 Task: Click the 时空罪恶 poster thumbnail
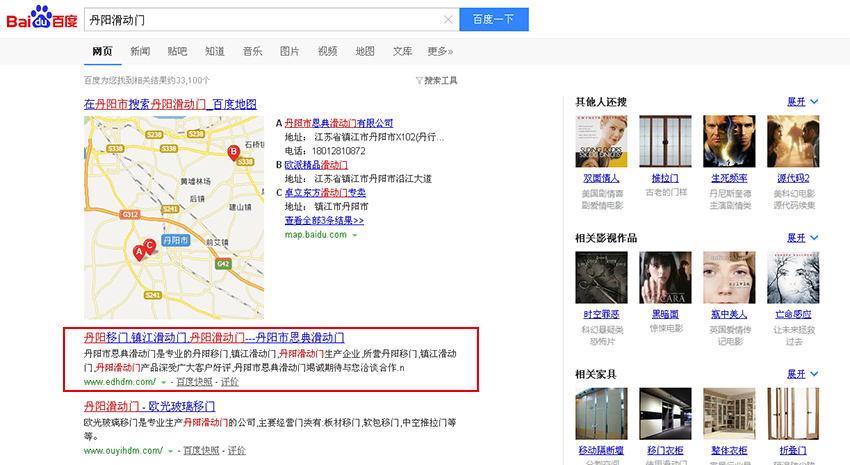click(601, 277)
